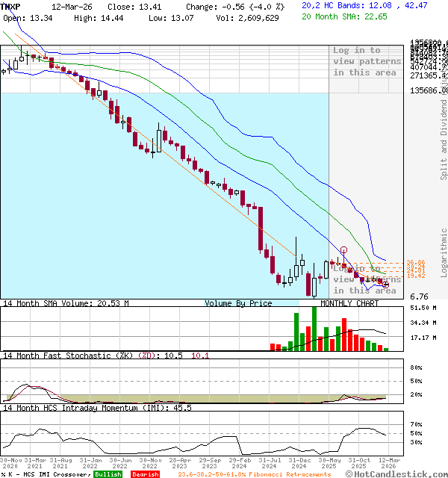Image resolution: width=448 pixels, height=478 pixels.
Task: Click the red Bearish legend badge
Action: click(143, 474)
